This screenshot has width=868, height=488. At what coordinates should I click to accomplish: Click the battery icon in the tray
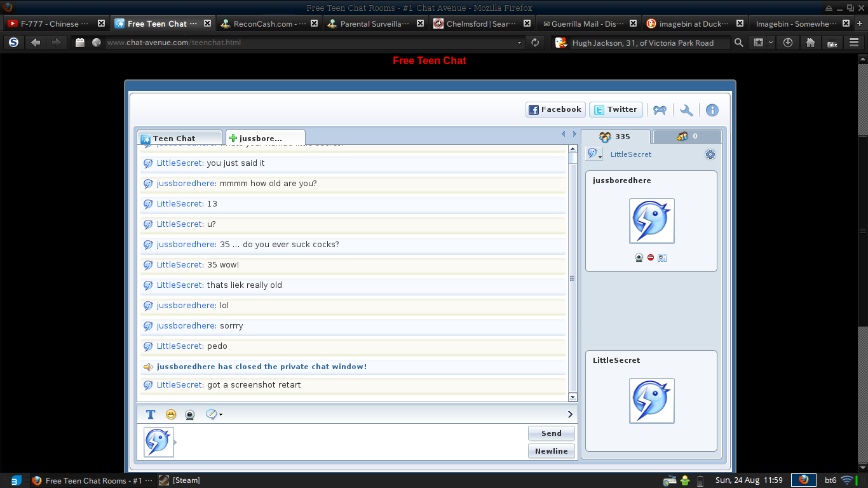point(700,480)
